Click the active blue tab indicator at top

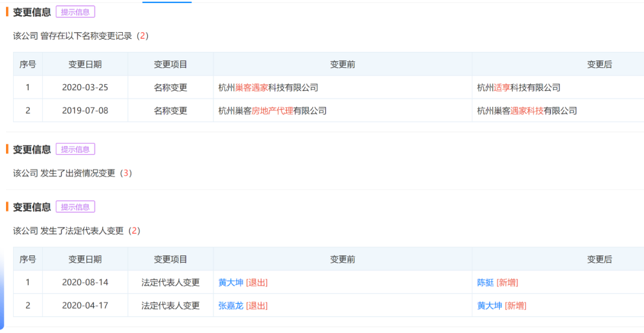click(x=167, y=2)
